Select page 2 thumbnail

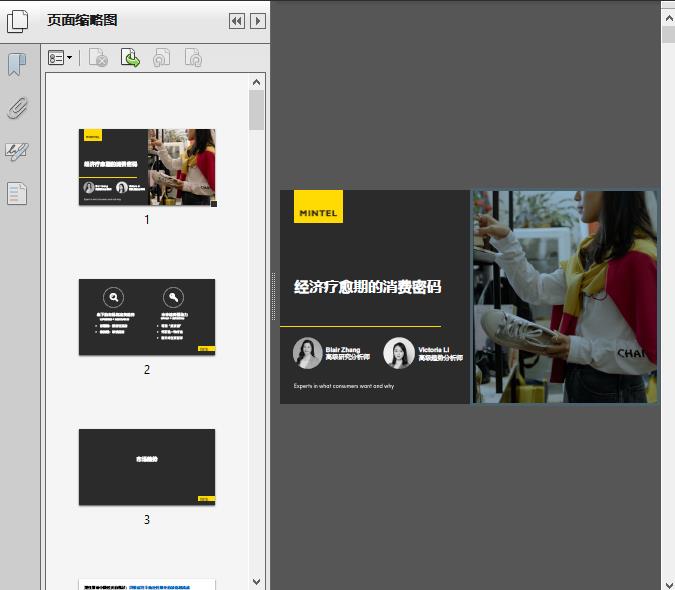pyautogui.click(x=147, y=317)
